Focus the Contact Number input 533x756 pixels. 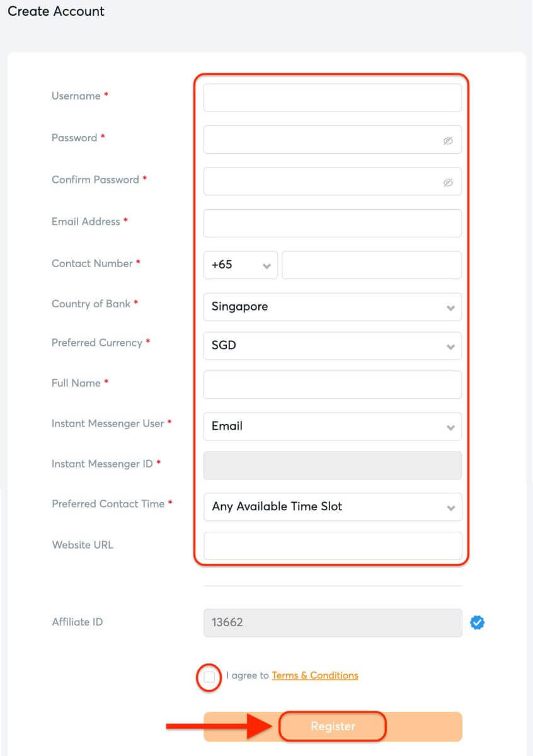[x=371, y=265]
